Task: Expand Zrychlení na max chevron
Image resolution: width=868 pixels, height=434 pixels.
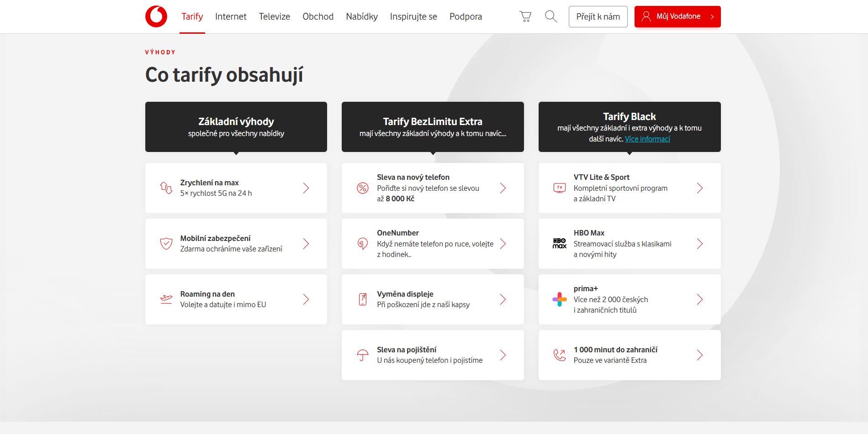Action: tap(306, 188)
